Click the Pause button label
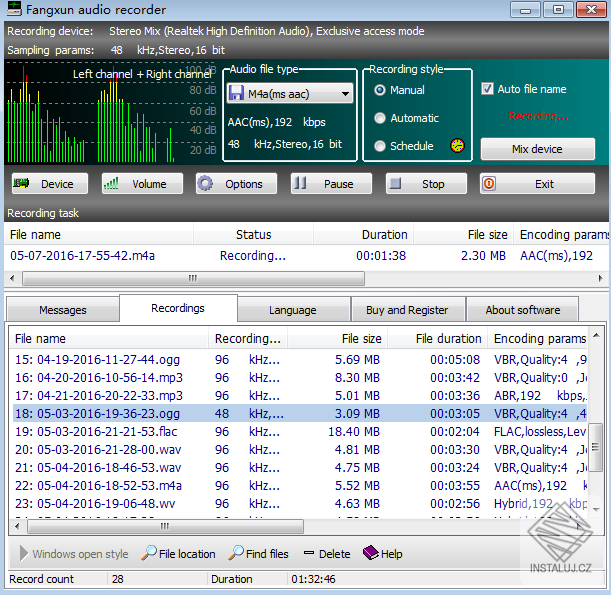Viewport: 611px width, 595px height. pos(339,184)
